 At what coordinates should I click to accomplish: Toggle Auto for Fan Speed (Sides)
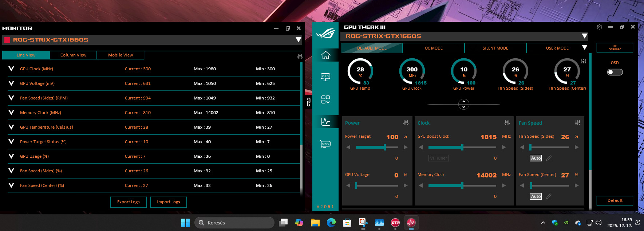tap(536, 158)
